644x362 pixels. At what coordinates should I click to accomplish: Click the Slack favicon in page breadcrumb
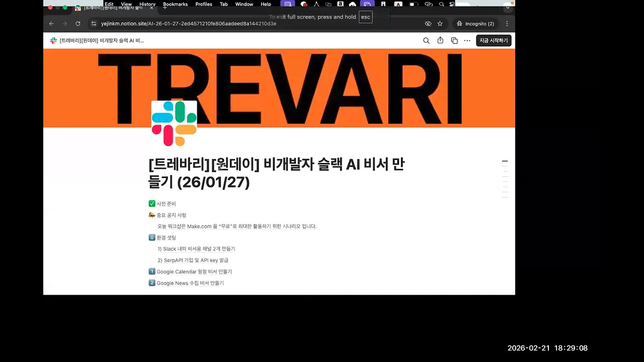click(53, 41)
